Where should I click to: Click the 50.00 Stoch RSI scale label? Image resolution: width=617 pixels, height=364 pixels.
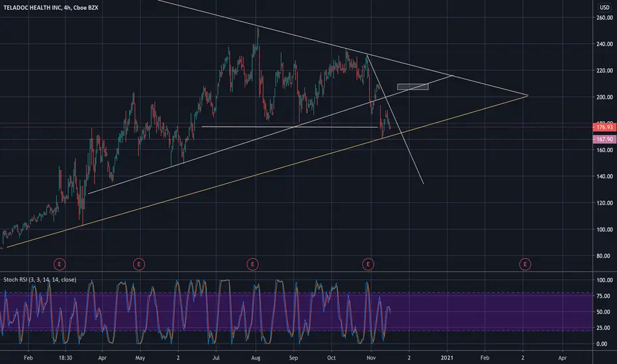coord(604,312)
